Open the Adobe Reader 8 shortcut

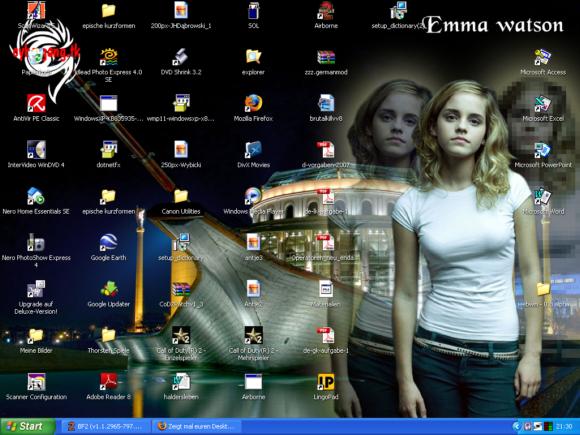[108, 382]
